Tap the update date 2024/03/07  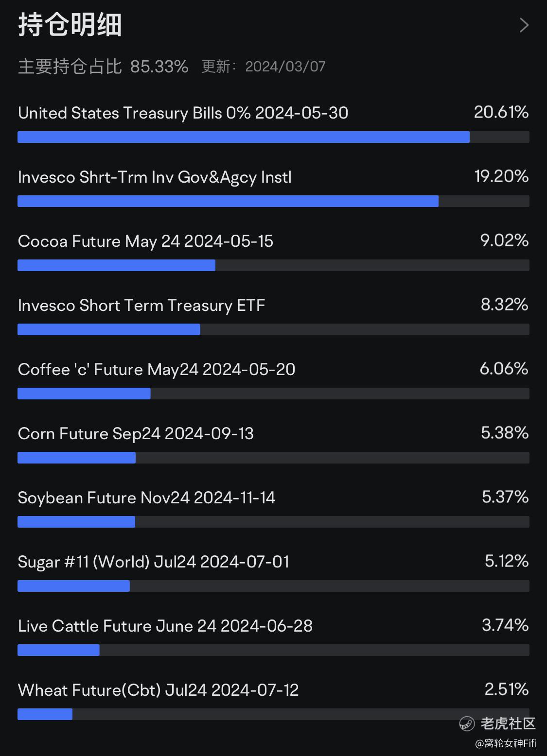click(x=285, y=67)
